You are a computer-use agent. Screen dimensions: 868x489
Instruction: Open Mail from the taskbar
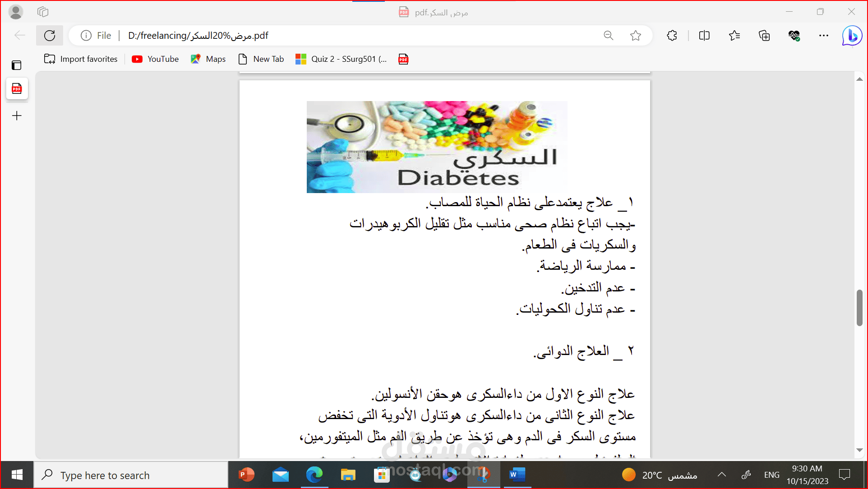(280, 475)
